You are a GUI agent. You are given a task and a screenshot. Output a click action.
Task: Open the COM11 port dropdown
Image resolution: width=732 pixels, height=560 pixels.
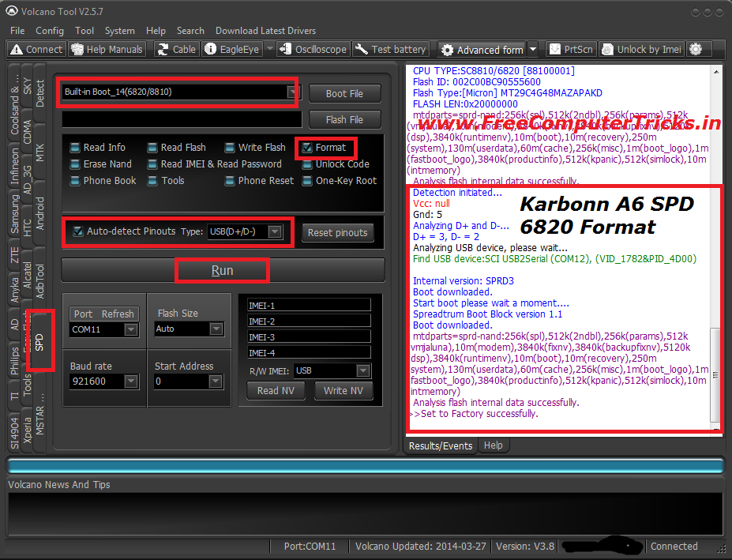click(x=131, y=329)
